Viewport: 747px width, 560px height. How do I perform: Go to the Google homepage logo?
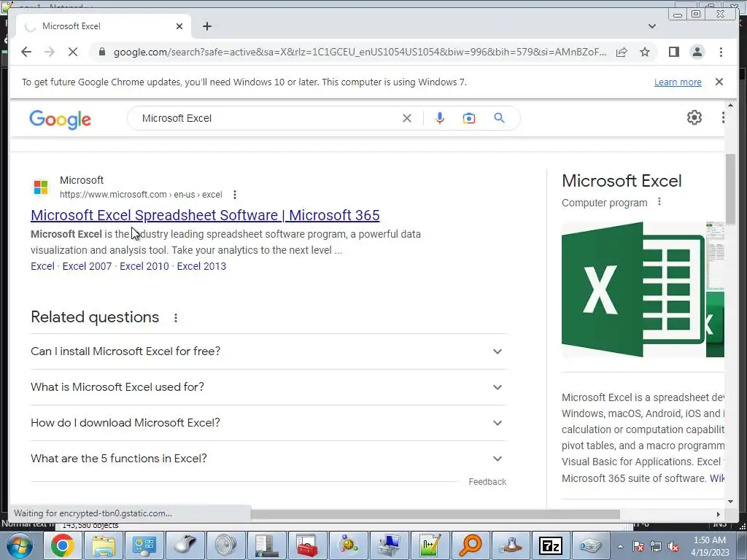pyautogui.click(x=60, y=119)
